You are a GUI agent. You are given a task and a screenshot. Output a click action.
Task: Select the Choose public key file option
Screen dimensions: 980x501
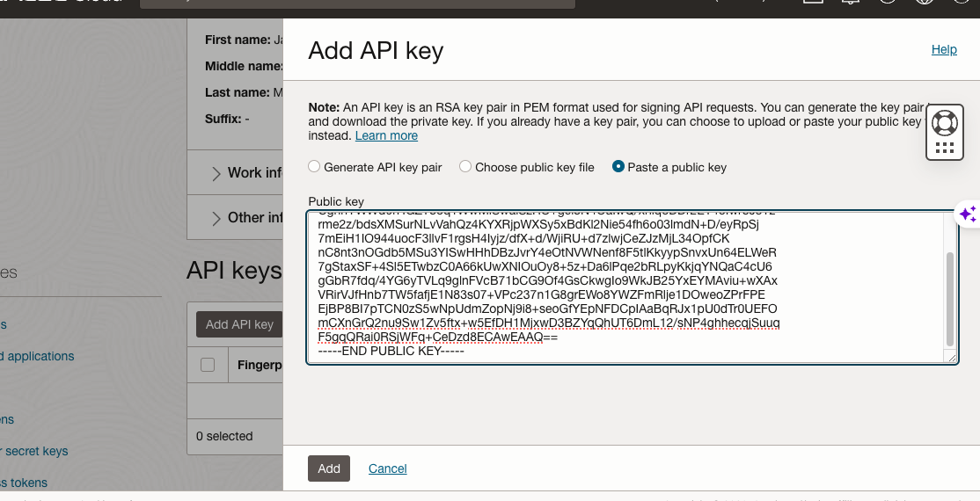[x=465, y=167]
